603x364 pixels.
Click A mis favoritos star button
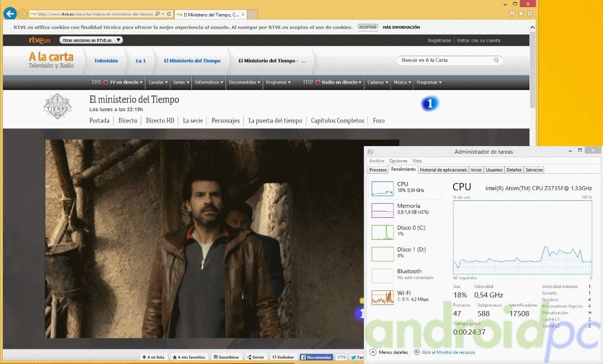tap(189, 357)
